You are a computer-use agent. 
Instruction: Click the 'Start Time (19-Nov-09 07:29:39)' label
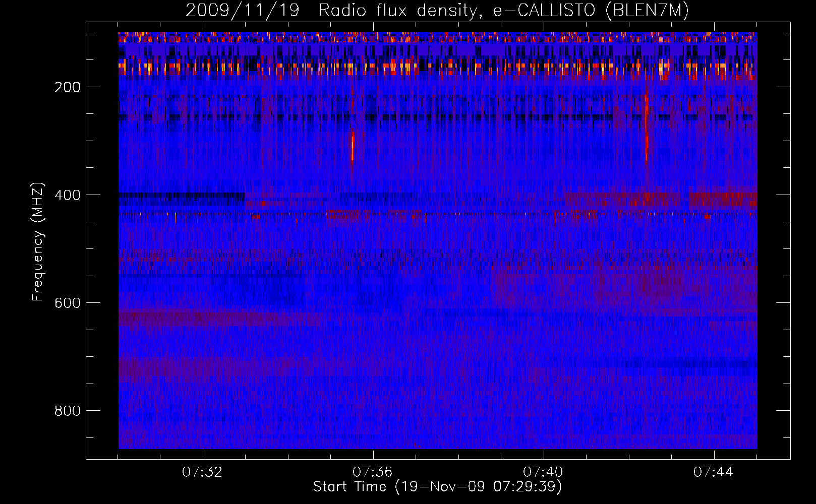point(437,487)
